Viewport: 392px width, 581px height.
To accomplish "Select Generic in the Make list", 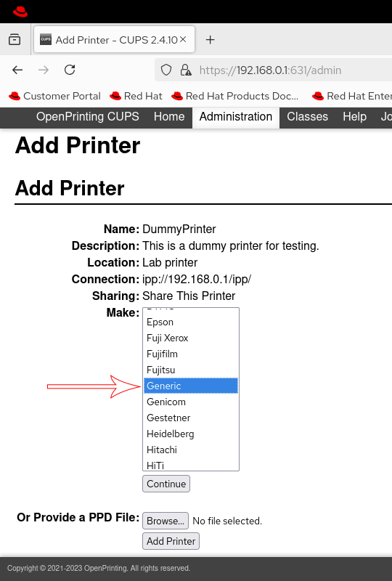I will 191,386.
